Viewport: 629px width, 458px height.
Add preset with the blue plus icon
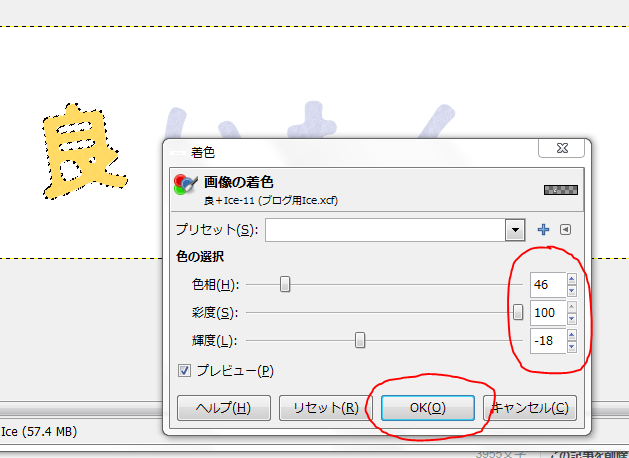[543, 229]
